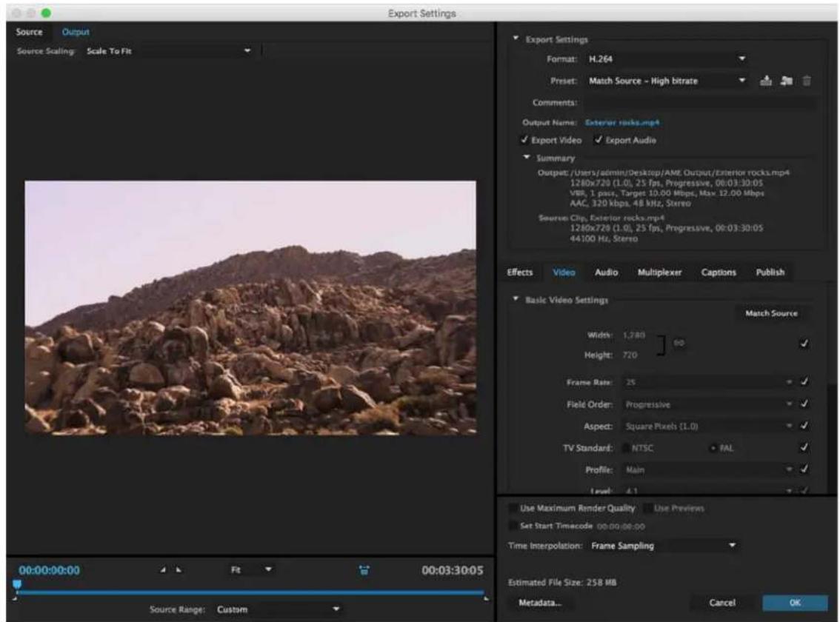Uncheck the Frame Rate match source checkbox
The width and height of the screenshot is (840, 622).
(804, 381)
